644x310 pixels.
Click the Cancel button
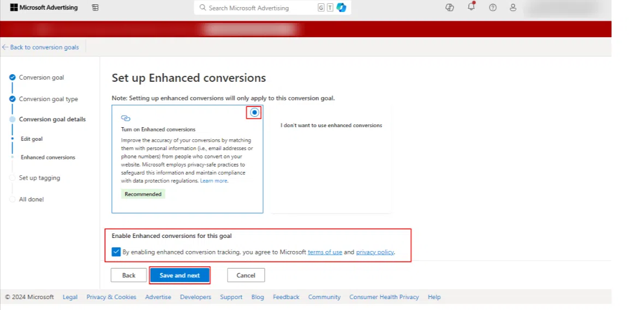click(246, 275)
